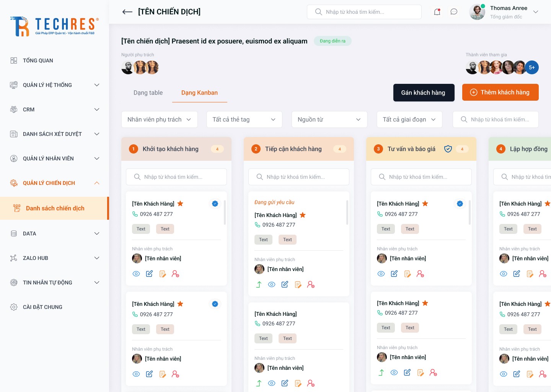Expand the CRM sidebar section

[x=54, y=109]
